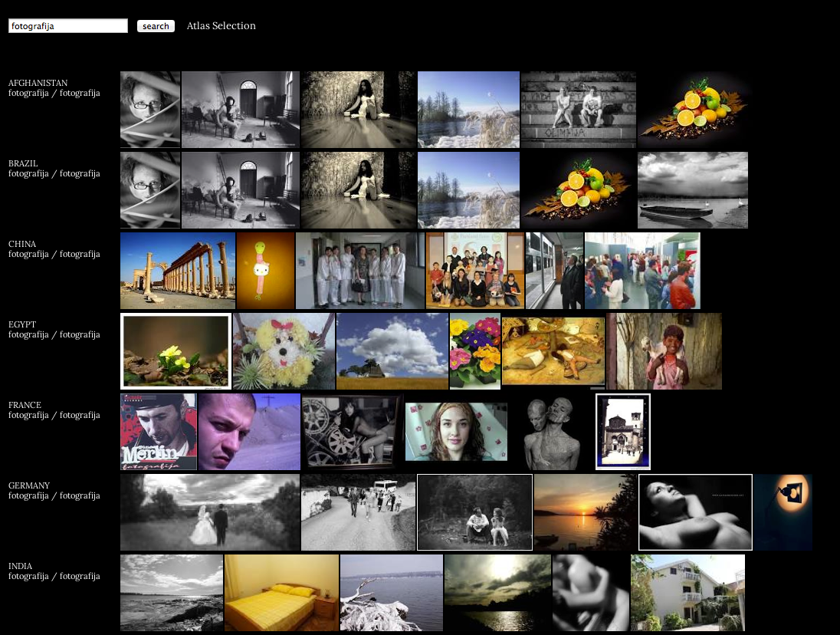Open Egypt large white cloud over field photo
The image size is (840, 635).
point(392,351)
